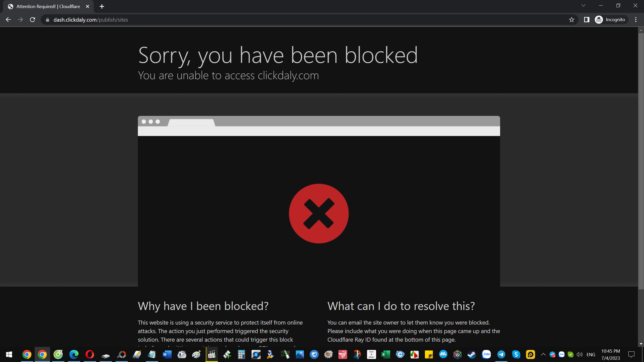Open Telegram from the taskbar
The height and width of the screenshot is (362, 644).
[501, 354]
